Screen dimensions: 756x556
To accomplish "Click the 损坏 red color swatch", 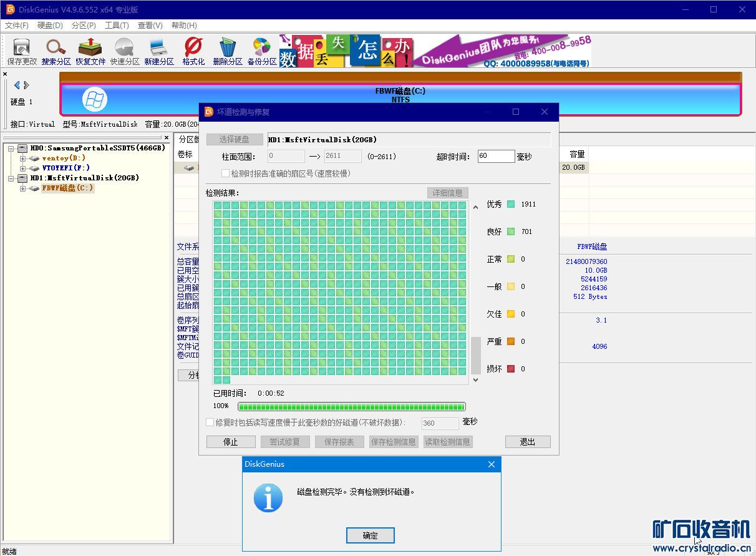I will [511, 369].
